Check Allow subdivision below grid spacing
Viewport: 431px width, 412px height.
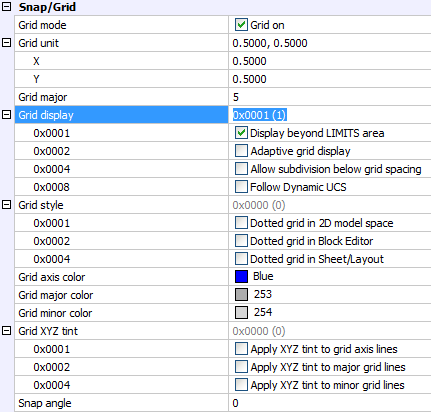pyautogui.click(x=241, y=169)
